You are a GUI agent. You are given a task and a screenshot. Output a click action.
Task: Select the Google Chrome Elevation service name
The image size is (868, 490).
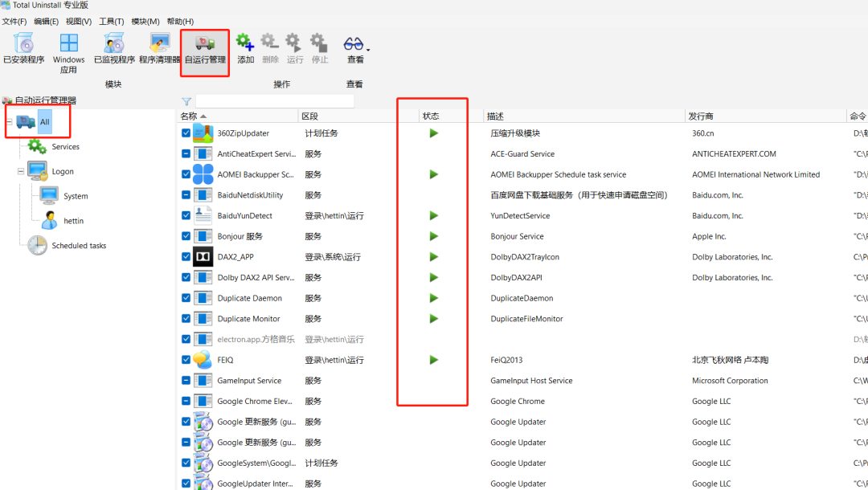coord(255,401)
